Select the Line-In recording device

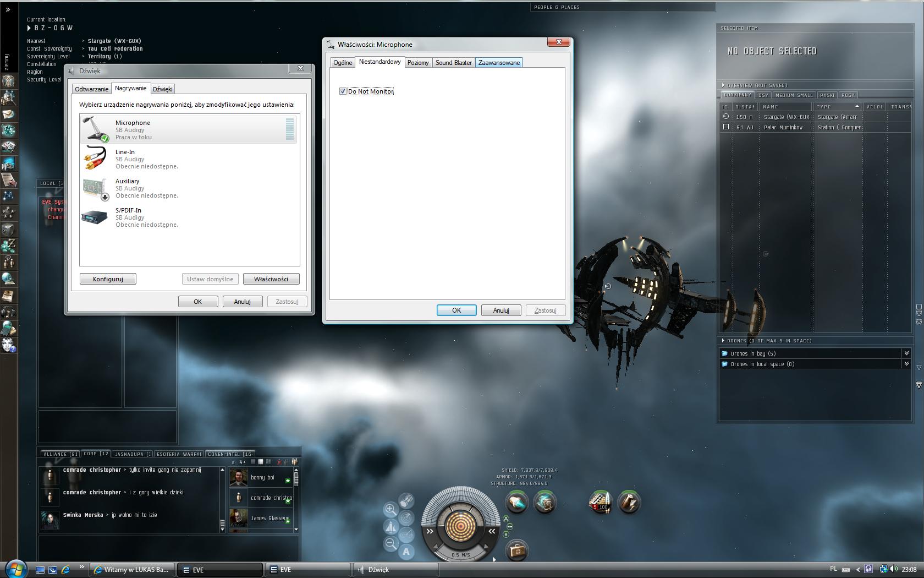pos(189,159)
